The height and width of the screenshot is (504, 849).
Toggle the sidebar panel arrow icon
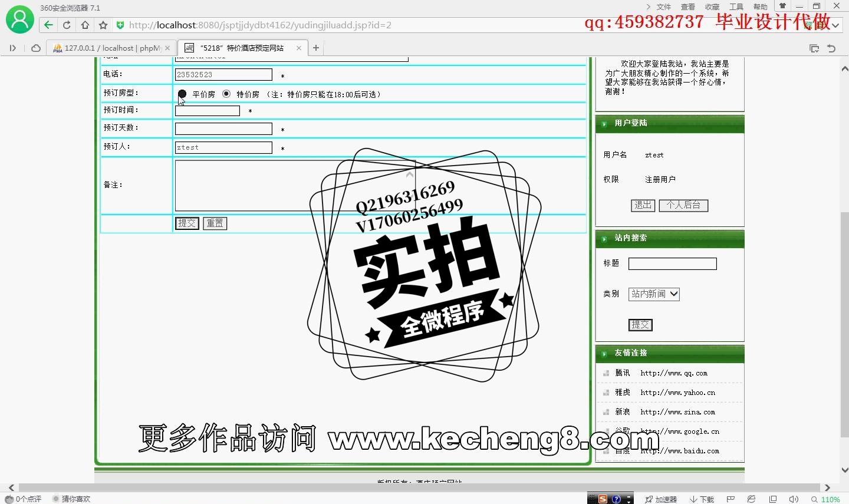12,48
